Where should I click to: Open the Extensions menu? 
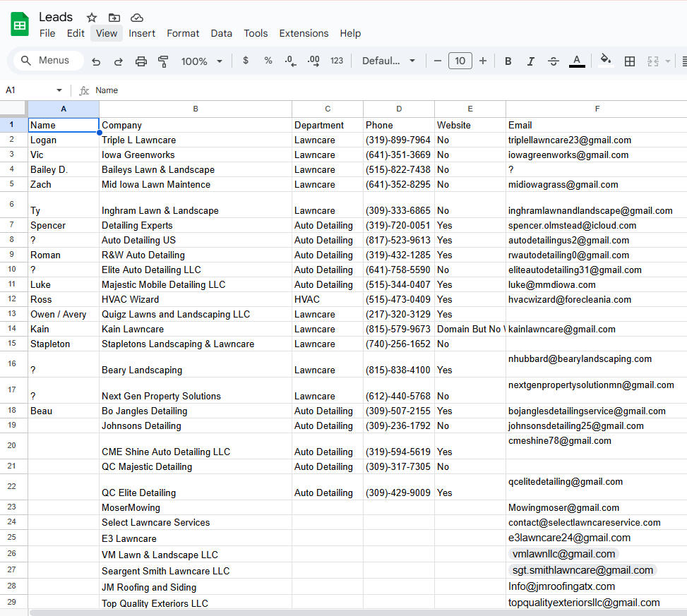coord(304,33)
